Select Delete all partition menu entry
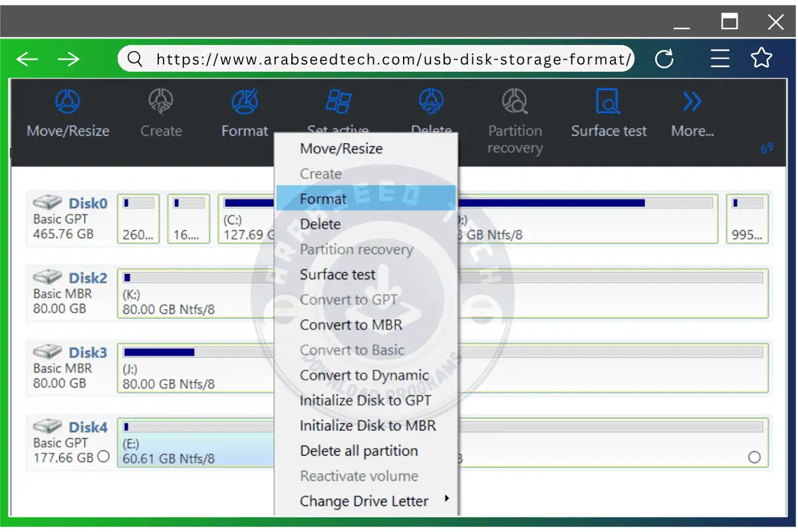This screenshot has height=532, width=798. click(359, 451)
